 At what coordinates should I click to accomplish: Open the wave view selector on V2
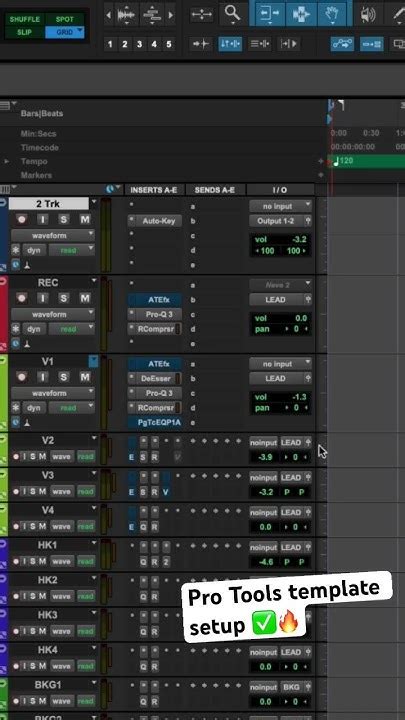(61, 456)
